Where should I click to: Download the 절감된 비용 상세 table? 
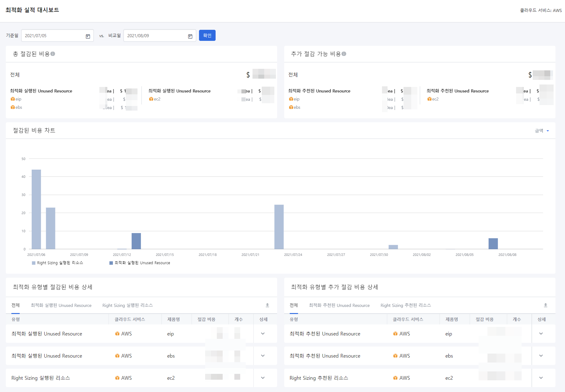(x=267, y=305)
